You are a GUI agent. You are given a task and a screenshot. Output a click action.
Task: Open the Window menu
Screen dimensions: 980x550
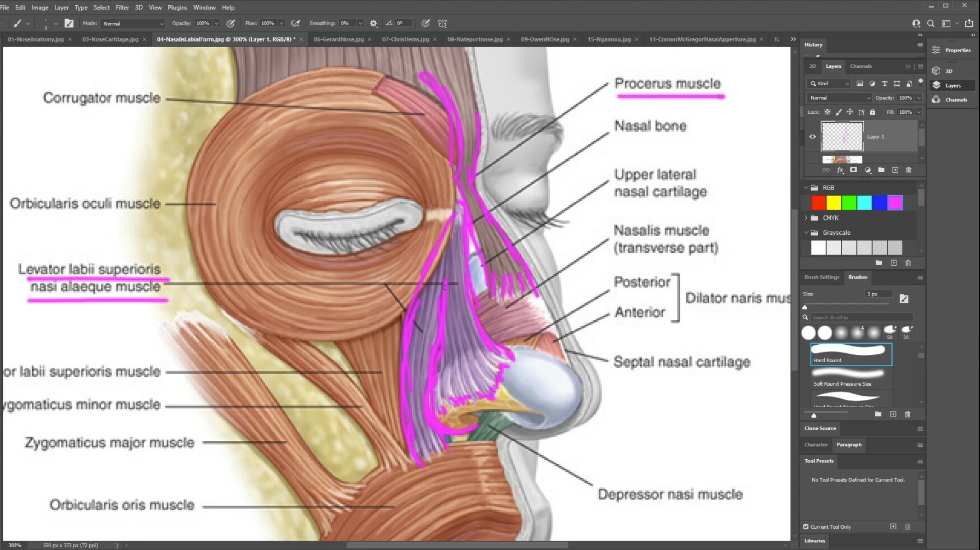pyautogui.click(x=204, y=7)
